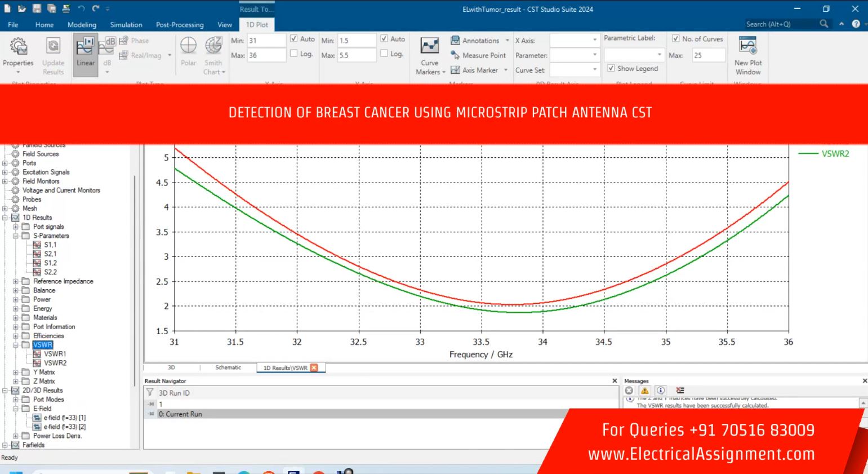The height and width of the screenshot is (474, 868).
Task: Select the Linear plot type icon
Action: pos(86,54)
